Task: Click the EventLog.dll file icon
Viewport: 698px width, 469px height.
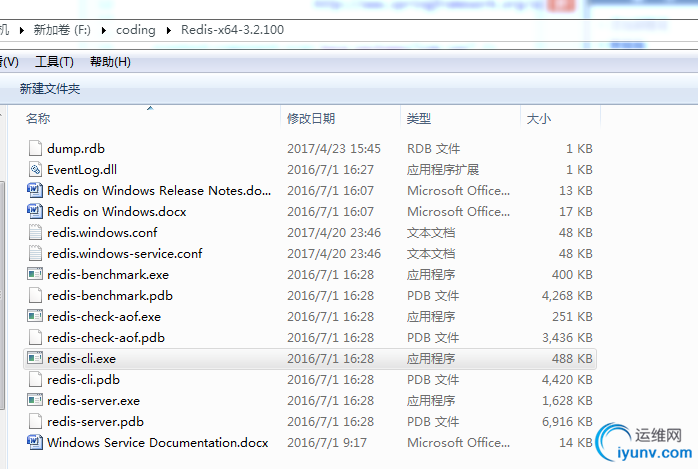Action: tap(35, 169)
